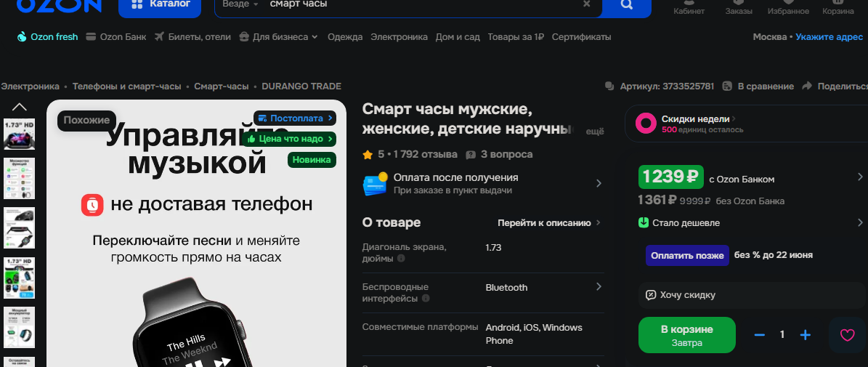Open Товары за 1₽ section
868x367 pixels.
(x=516, y=37)
